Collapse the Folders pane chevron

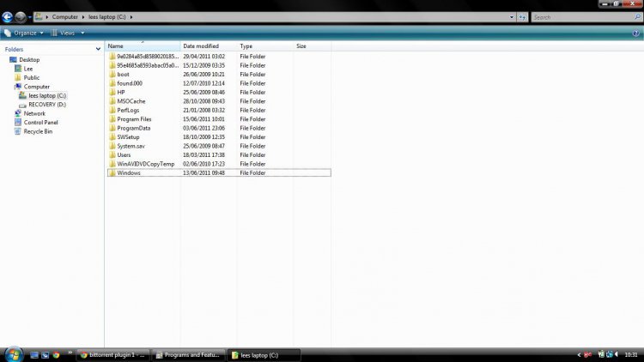98,49
